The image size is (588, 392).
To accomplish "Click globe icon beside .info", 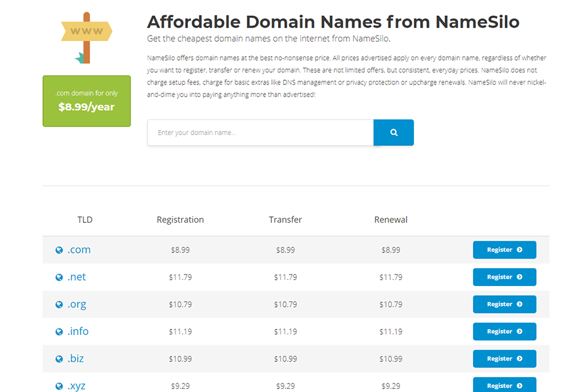I will click(59, 332).
